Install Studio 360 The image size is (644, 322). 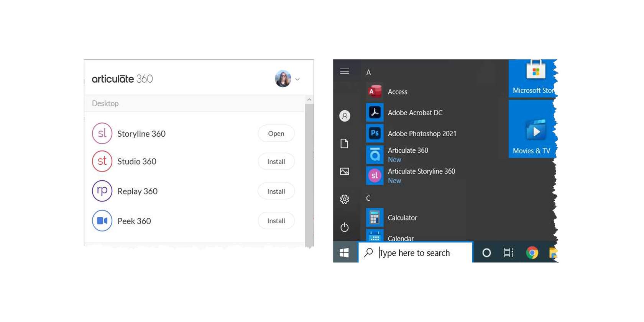click(276, 162)
